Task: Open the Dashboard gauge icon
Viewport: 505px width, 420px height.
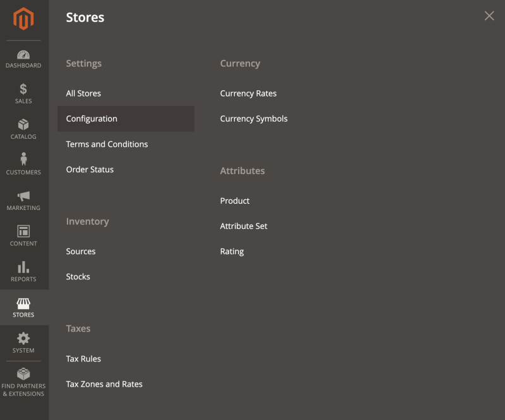Action: point(23,55)
